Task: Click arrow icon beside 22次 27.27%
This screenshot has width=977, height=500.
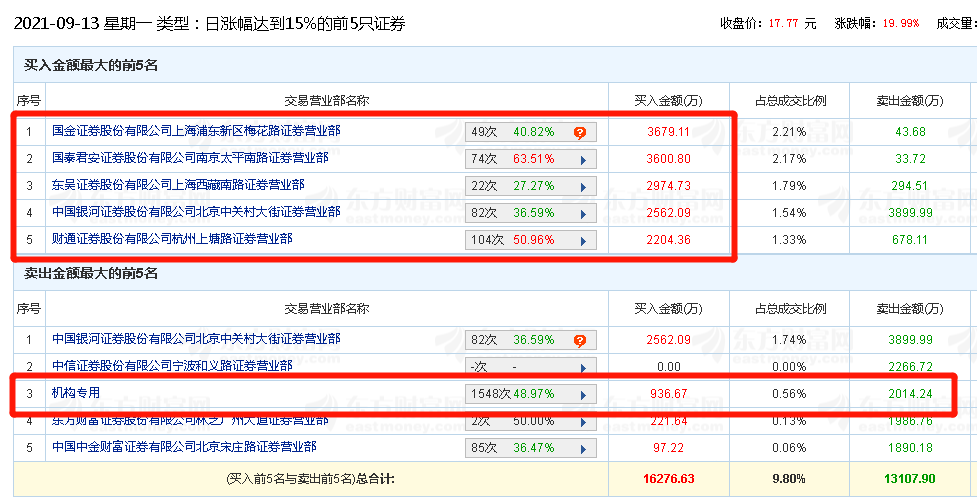Action: click(583, 187)
